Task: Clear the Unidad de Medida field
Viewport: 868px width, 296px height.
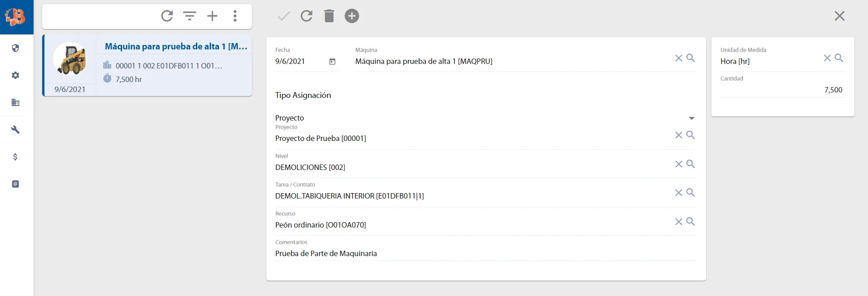Action: pyautogui.click(x=827, y=58)
